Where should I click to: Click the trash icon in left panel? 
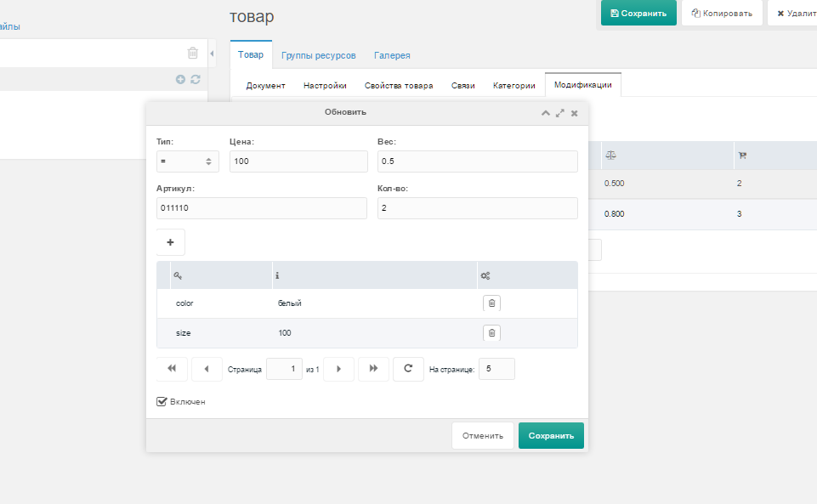(x=193, y=53)
